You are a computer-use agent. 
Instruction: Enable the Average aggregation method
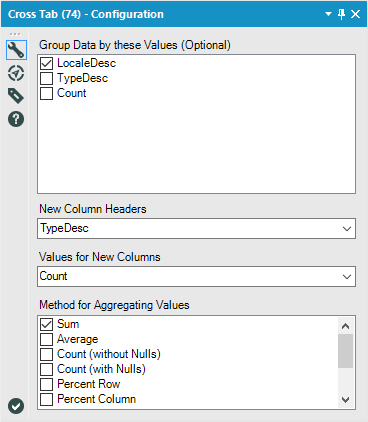(x=46, y=339)
